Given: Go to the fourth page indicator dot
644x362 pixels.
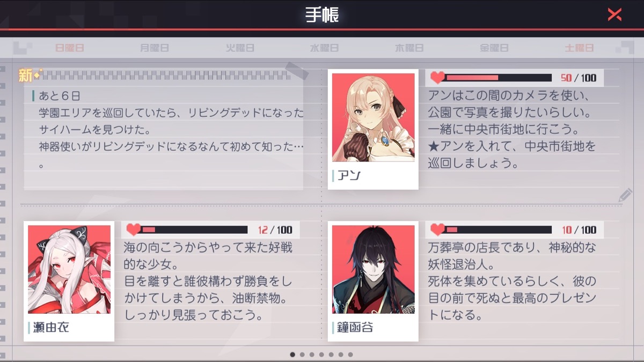Looking at the screenshot, I should [x=321, y=354].
